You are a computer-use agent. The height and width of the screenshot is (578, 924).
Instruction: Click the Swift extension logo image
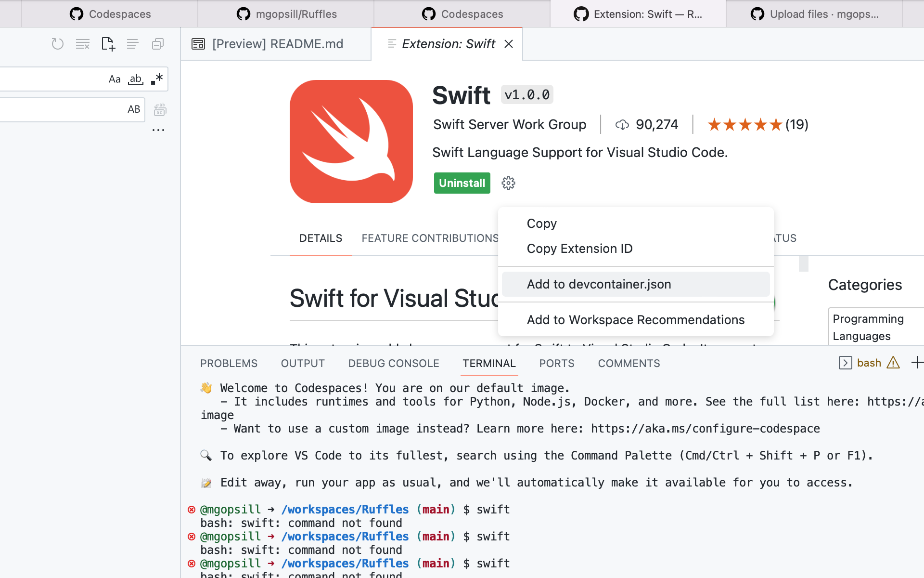(351, 142)
